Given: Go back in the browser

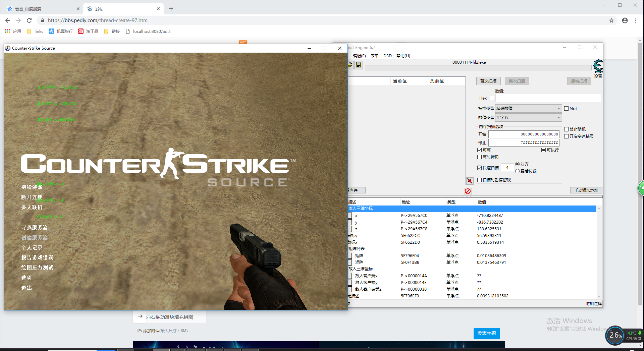Looking at the screenshot, I should point(7,20).
